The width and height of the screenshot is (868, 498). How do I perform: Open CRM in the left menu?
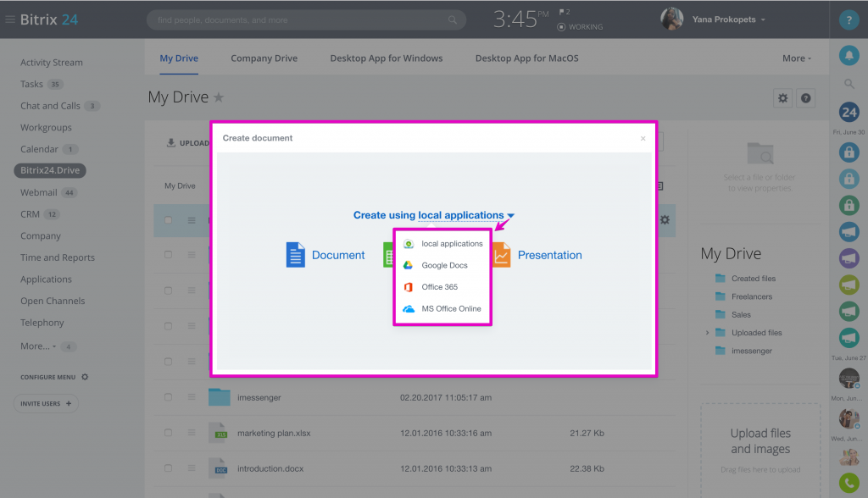coord(30,214)
